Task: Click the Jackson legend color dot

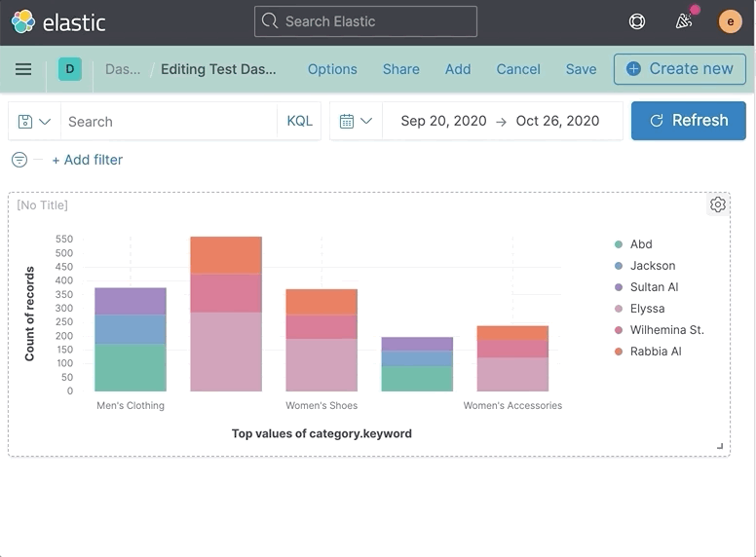Action: pos(619,266)
